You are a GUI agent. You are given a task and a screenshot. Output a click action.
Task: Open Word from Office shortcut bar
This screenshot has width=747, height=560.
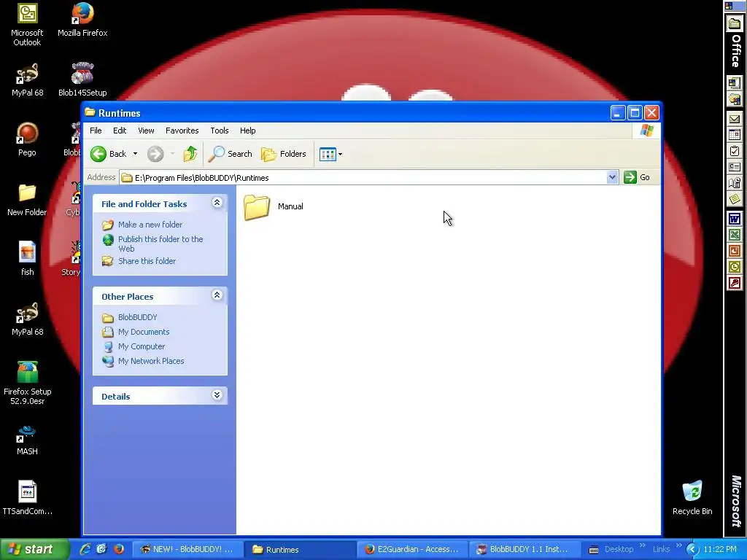[734, 219]
